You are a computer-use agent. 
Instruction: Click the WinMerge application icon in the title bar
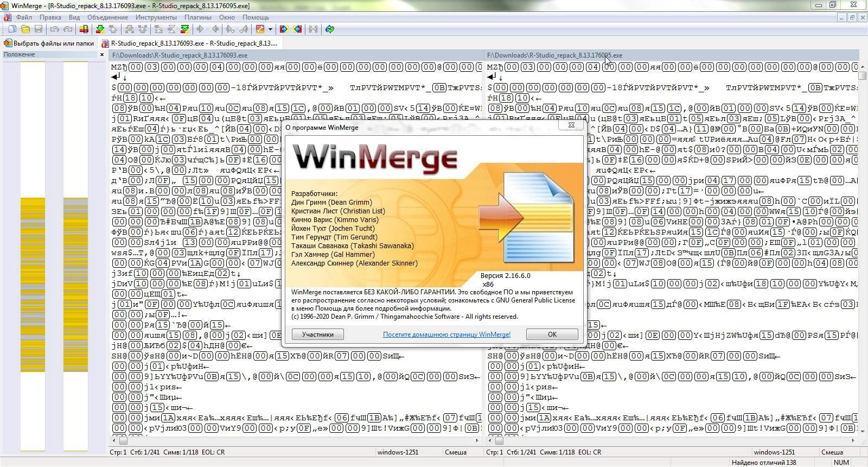(x=5, y=5)
